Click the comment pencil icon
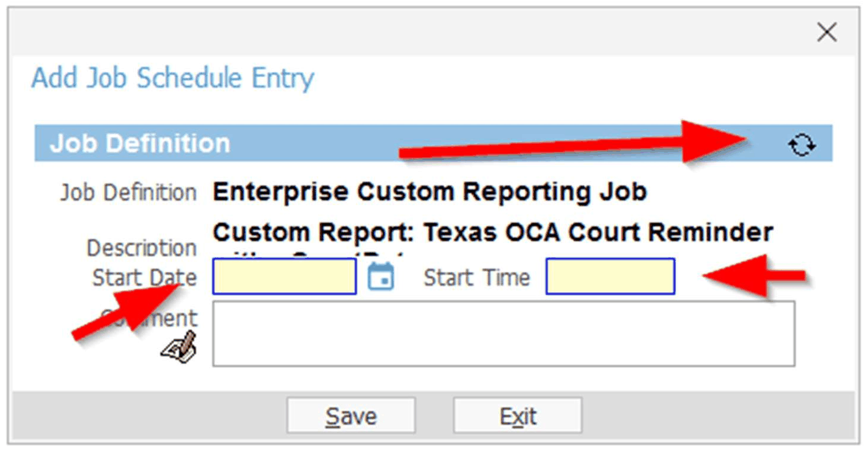Viewport: 868px width, 452px height. pos(179,347)
